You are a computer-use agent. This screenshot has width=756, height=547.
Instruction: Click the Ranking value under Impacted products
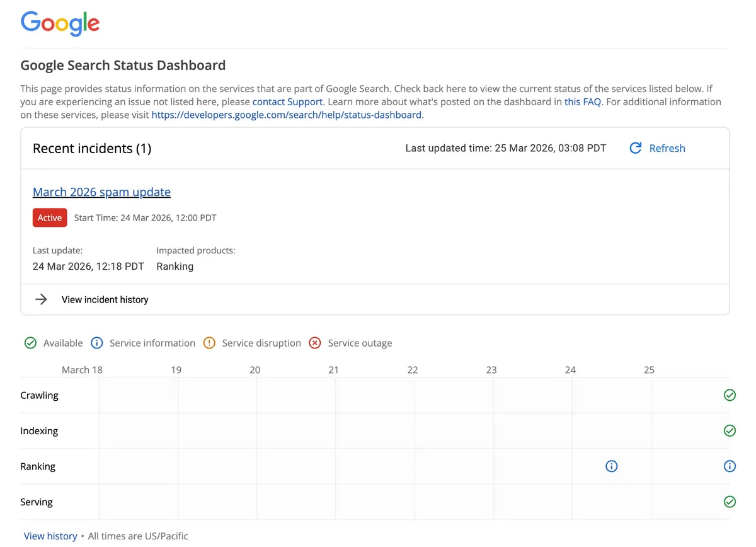(x=175, y=266)
